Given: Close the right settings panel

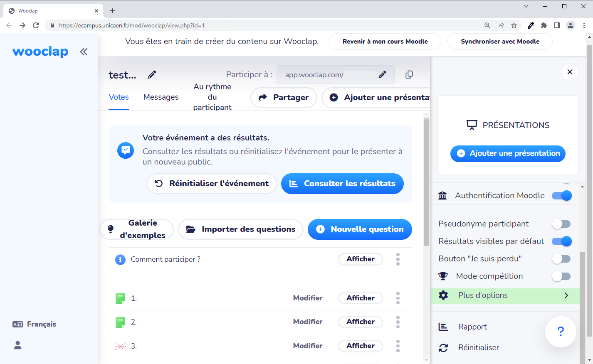Looking at the screenshot, I should click(x=570, y=72).
